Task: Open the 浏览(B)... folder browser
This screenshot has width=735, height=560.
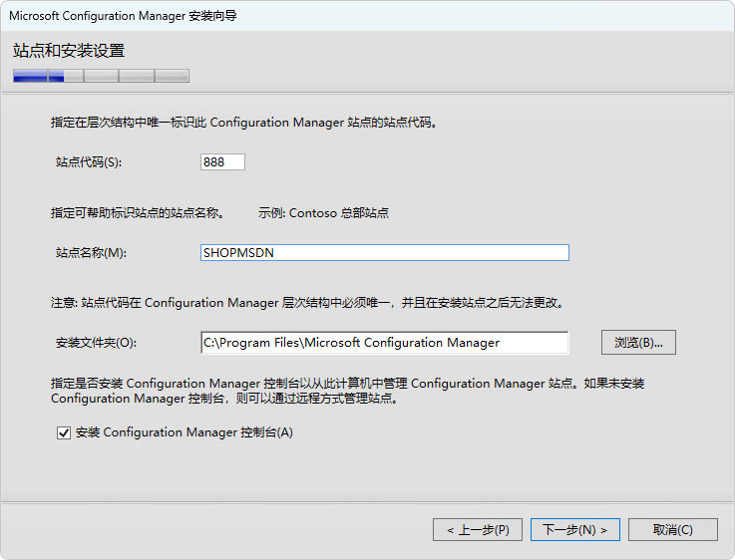Action: 638,343
